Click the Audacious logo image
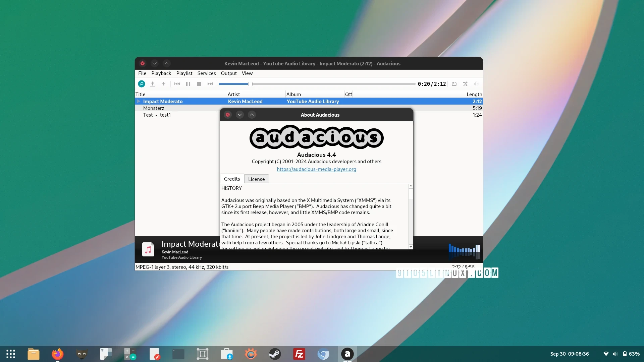644x362 pixels. click(x=317, y=137)
